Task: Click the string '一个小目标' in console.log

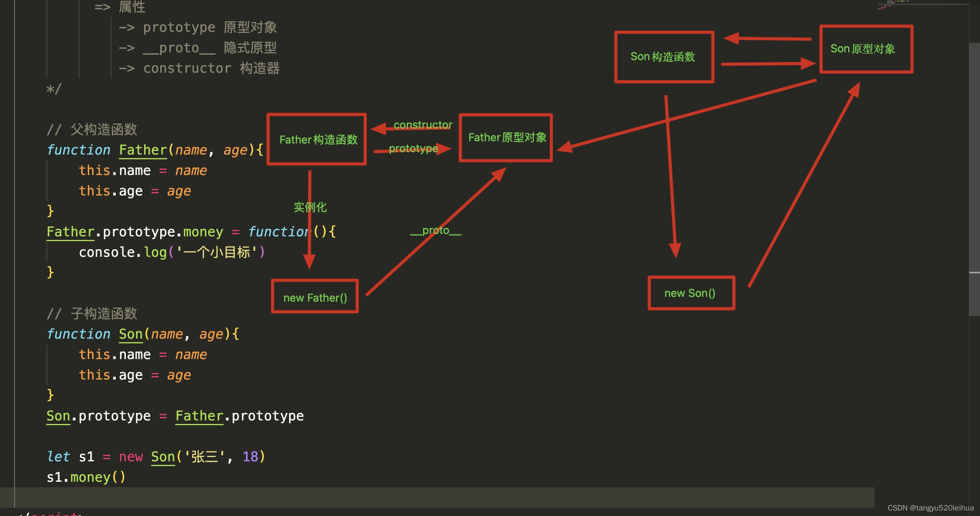Action: coord(217,252)
